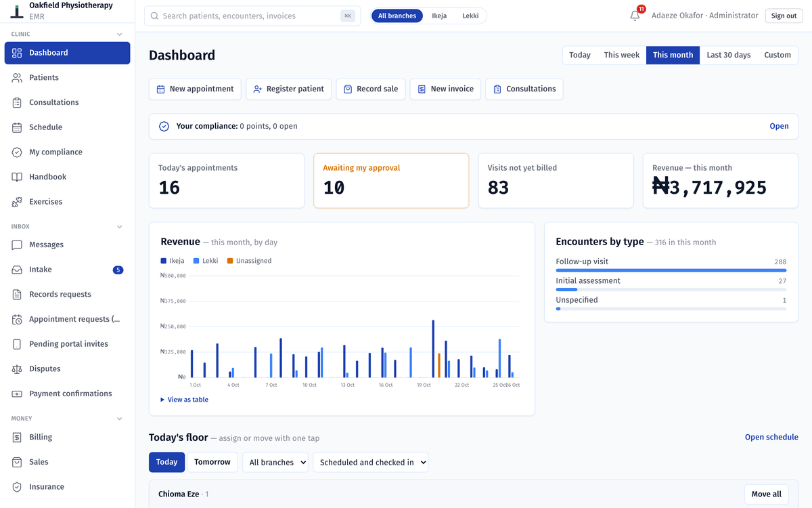Click the Patients sidebar icon
The image size is (812, 508).
point(17,78)
